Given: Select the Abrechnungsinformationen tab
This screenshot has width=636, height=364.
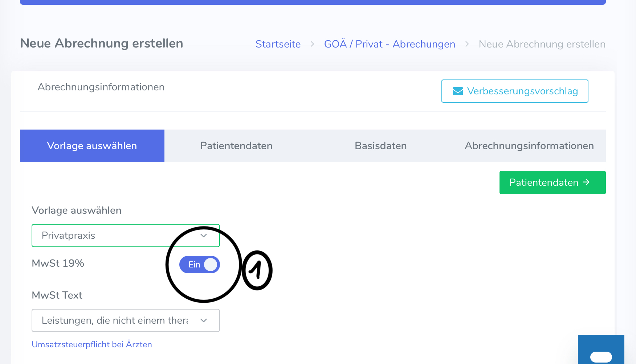Looking at the screenshot, I should pos(529,146).
